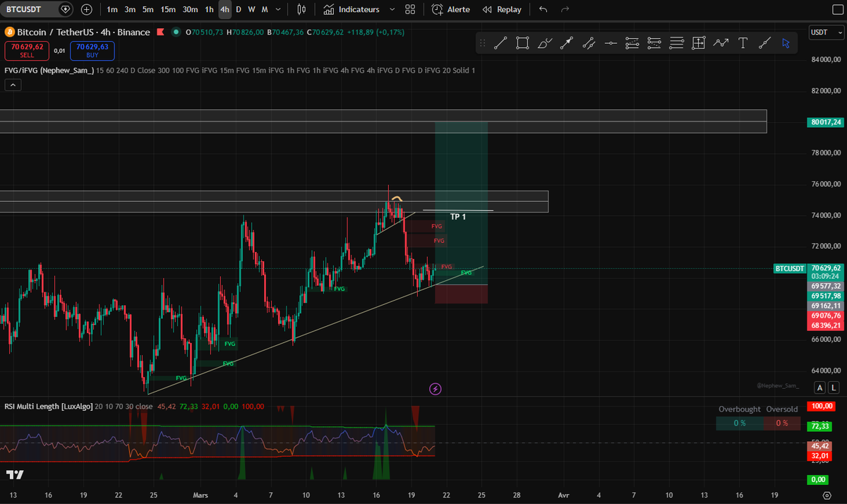Select the Text annotation tool
847x504 pixels.
click(743, 43)
